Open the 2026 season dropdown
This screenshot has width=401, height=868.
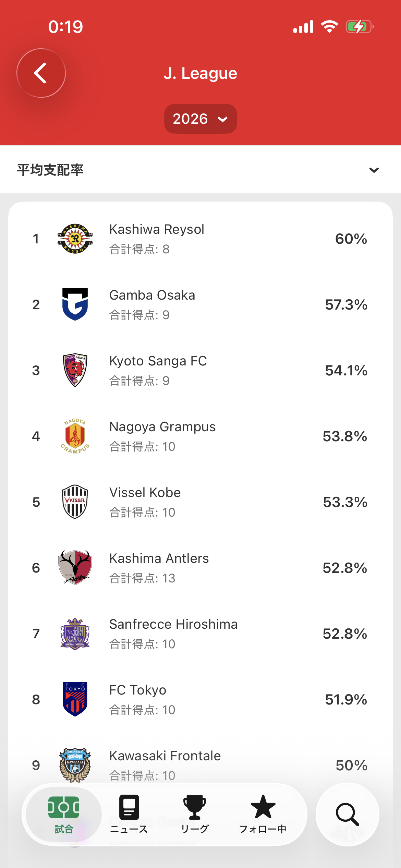click(x=200, y=119)
